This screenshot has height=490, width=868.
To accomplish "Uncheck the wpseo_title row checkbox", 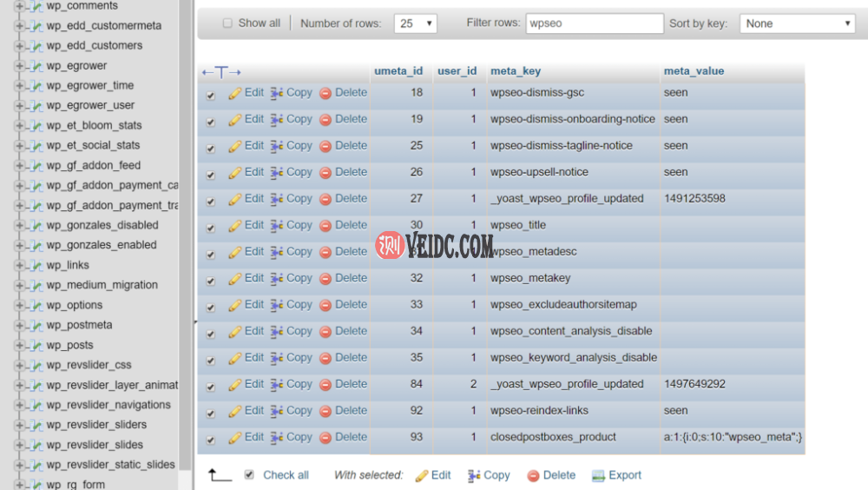I will click(x=210, y=228).
